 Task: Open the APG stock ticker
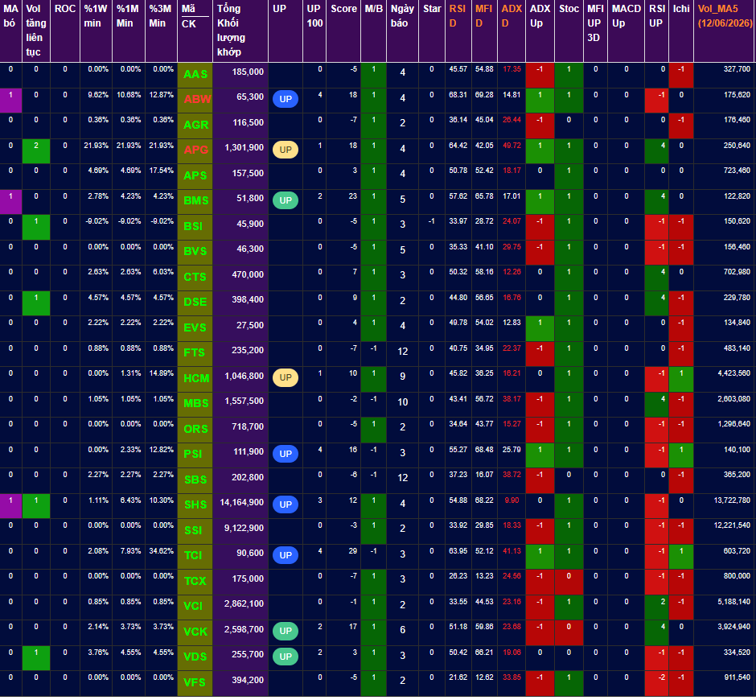click(x=195, y=150)
